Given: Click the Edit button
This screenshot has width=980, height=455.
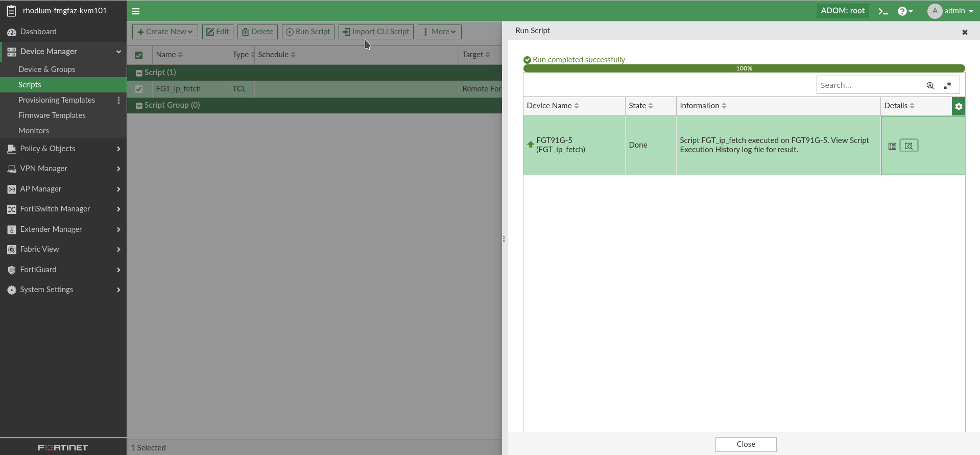Looking at the screenshot, I should point(218,32).
